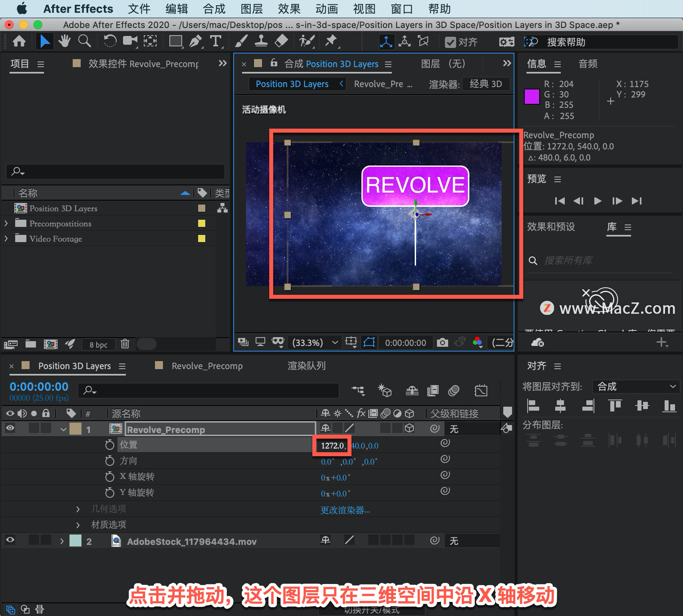Click the 8 bpc color depth button
Screen dimensions: 683x616
[98, 344]
